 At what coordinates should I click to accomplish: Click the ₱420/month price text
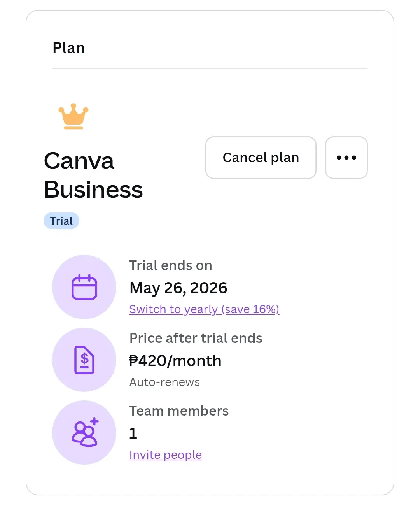click(x=175, y=361)
